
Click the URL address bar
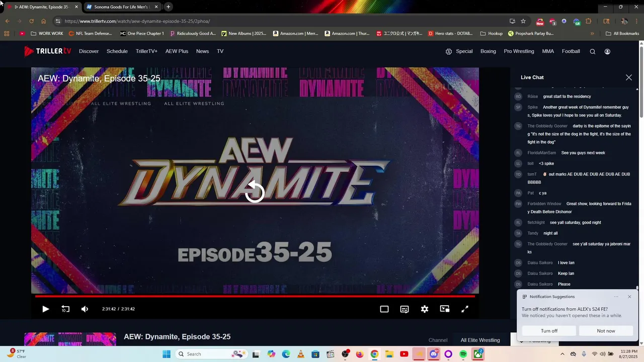(x=282, y=21)
